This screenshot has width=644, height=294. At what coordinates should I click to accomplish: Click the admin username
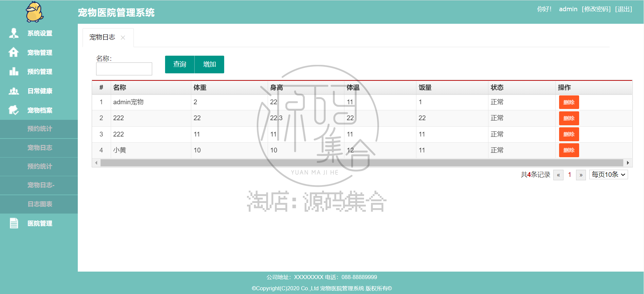coord(568,9)
